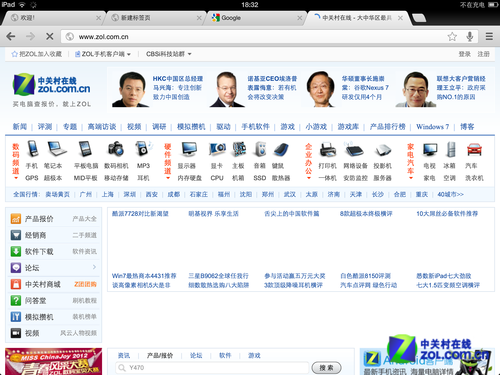Click the 投影机 projector icon

383,150
